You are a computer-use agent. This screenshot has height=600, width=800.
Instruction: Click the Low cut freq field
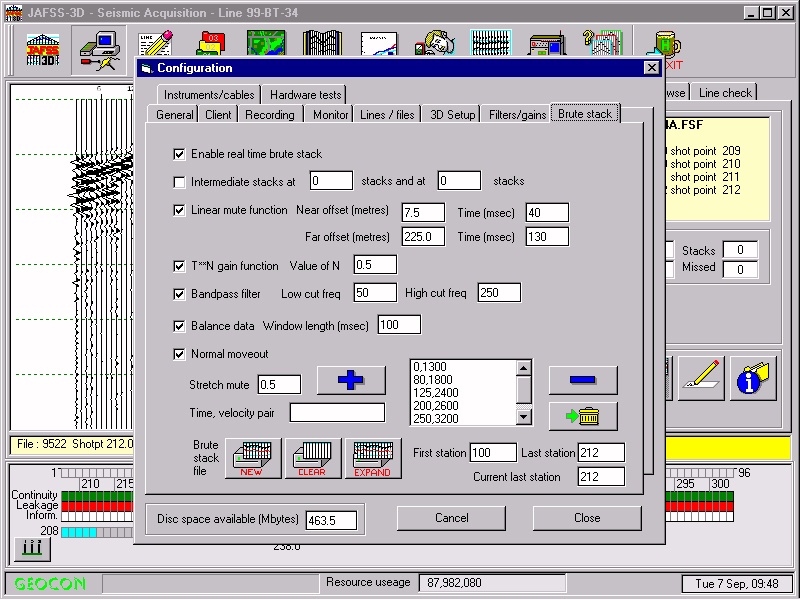[x=375, y=293]
